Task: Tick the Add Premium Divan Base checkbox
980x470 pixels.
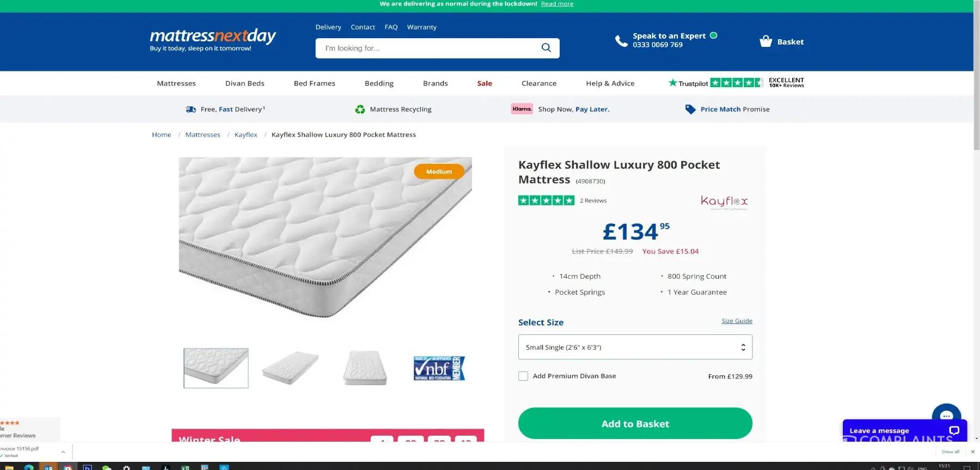Action: [523, 376]
